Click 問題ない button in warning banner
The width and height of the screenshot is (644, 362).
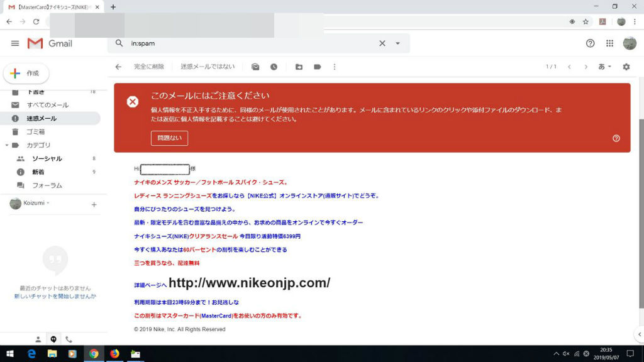click(169, 138)
